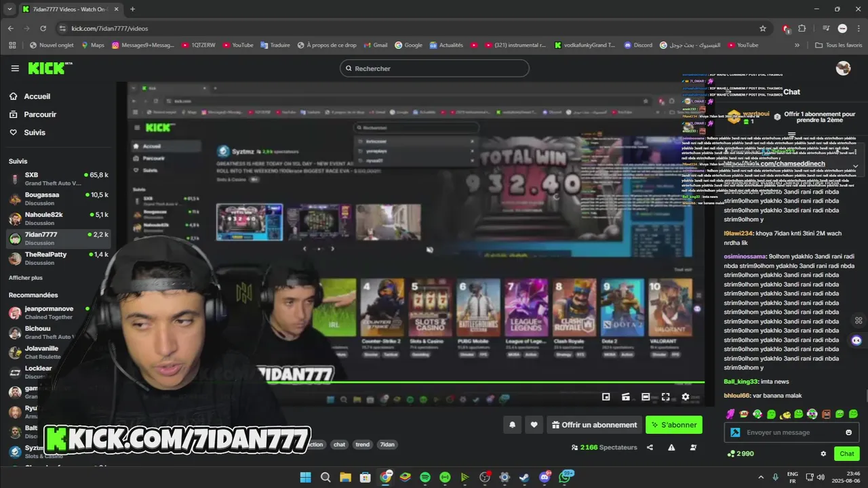This screenshot has width=868, height=488.
Task: Open Steam from the taskbar
Action: [524, 477]
